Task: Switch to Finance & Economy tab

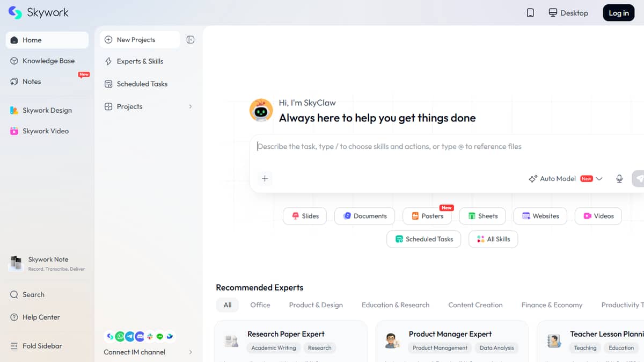Action: 552,305
